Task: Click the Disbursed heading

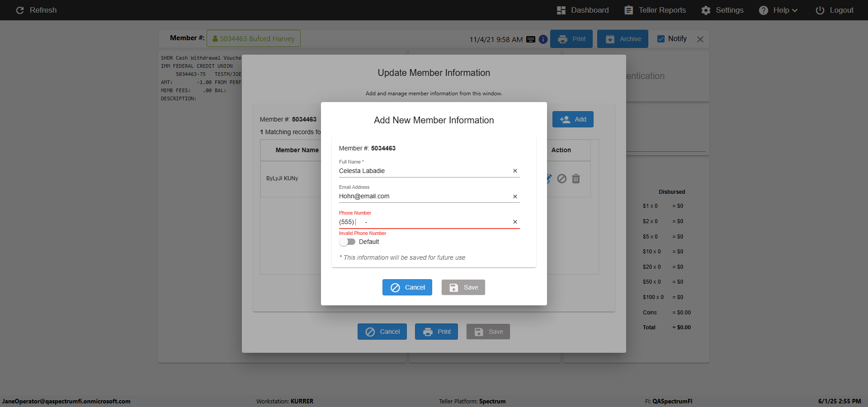Action: [672, 192]
